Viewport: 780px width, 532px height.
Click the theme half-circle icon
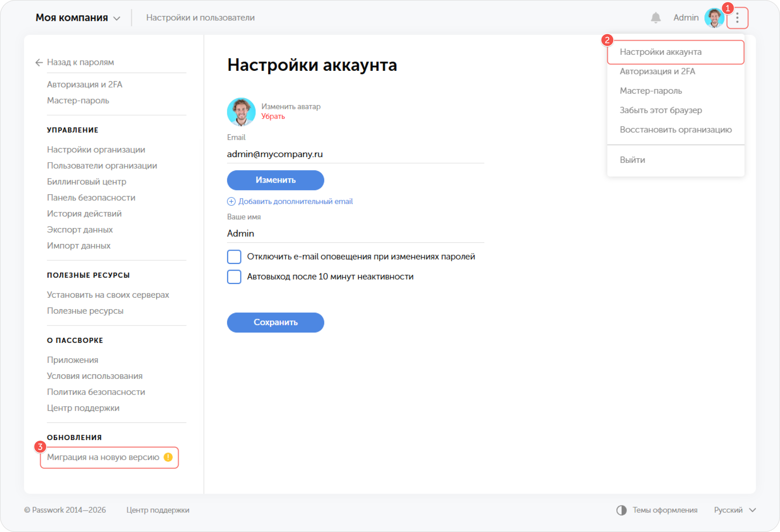[622, 510]
